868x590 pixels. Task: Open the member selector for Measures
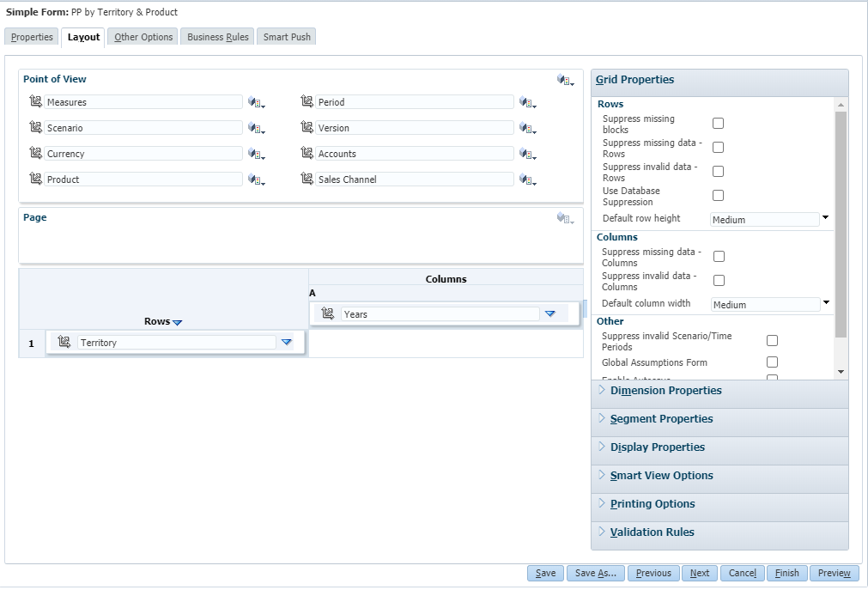click(x=256, y=102)
